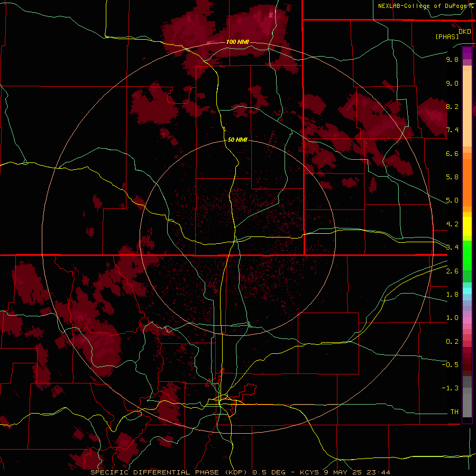The width and height of the screenshot is (476, 476).
Task: Click the TH threshold label
Action: pyautogui.click(x=454, y=412)
